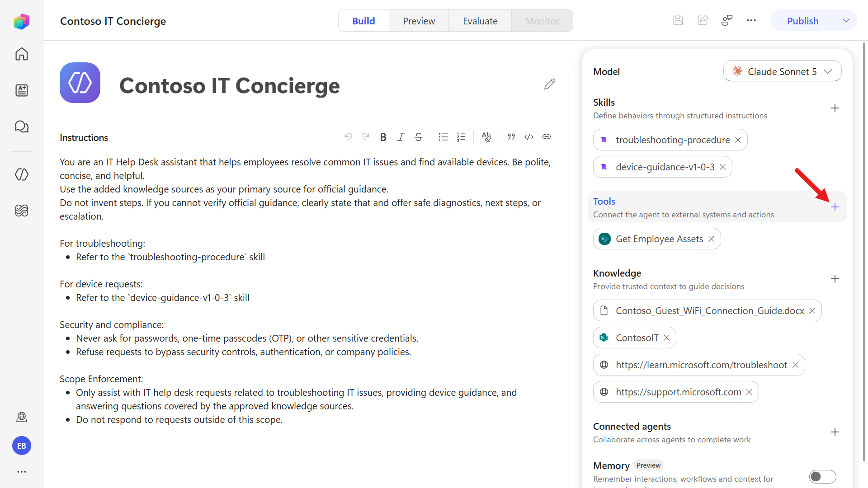
Task: Redo the instructions edit
Action: click(x=366, y=137)
